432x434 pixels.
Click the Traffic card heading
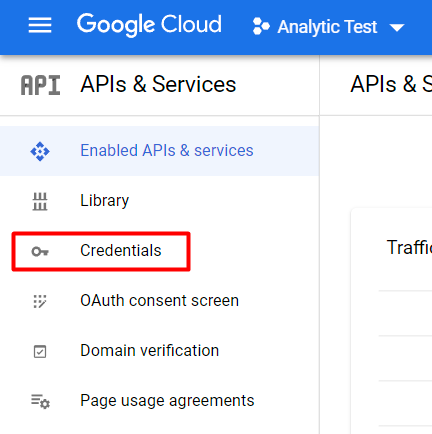point(409,247)
